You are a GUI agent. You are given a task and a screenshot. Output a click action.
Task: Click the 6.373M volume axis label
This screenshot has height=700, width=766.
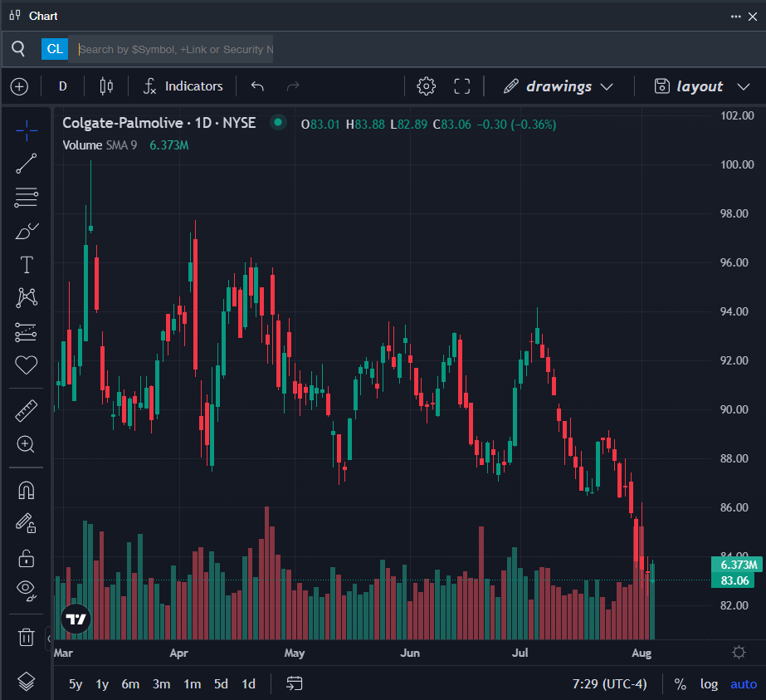(737, 565)
